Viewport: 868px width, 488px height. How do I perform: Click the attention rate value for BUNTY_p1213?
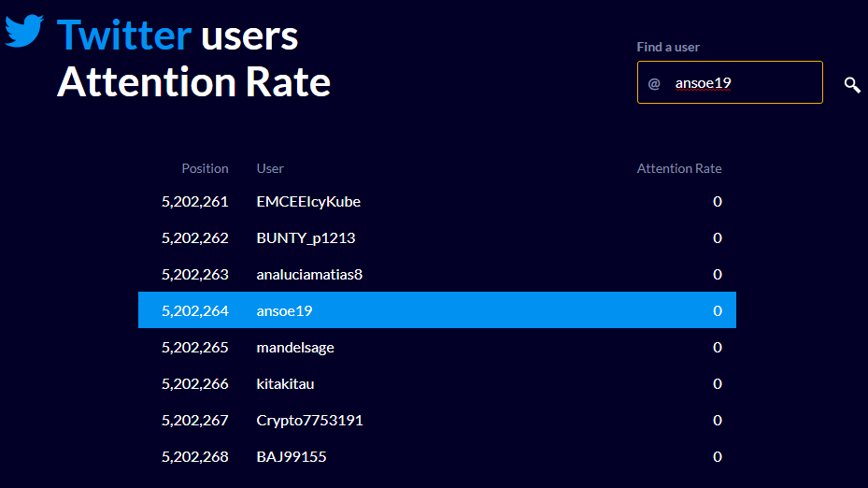tap(718, 238)
